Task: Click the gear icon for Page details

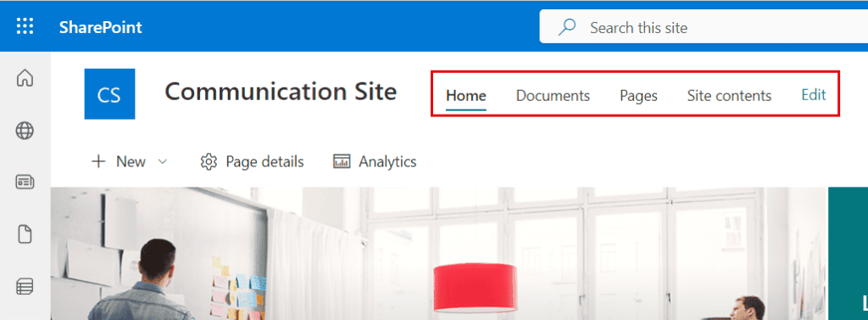Action: [x=209, y=162]
